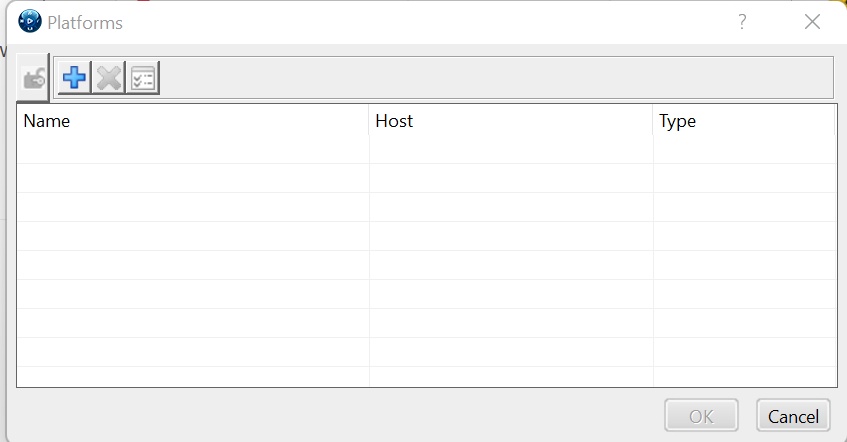Screen dimensions: 847x442
Task: Click the first empty cell under Type
Action: (x=743, y=150)
